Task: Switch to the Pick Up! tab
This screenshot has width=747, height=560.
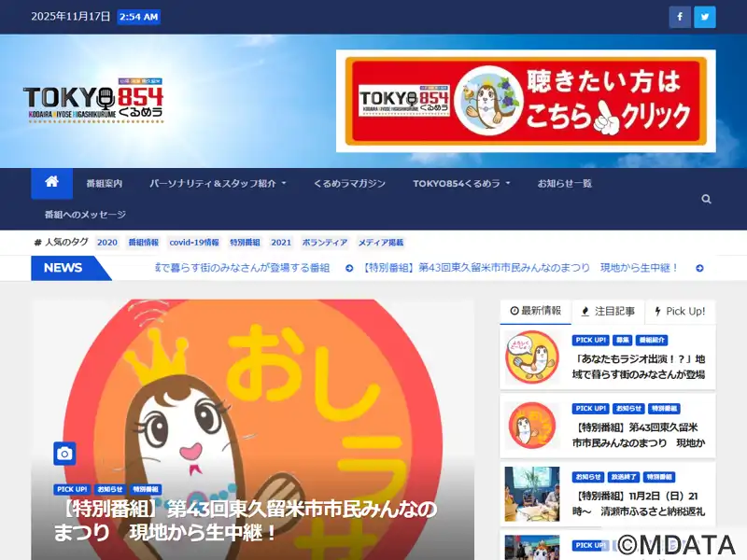Action: [x=681, y=312]
